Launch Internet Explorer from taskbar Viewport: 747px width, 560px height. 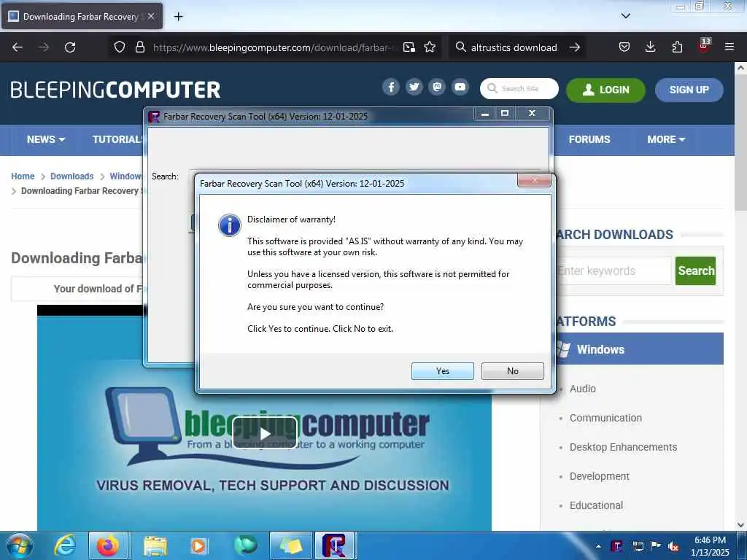pos(64,545)
